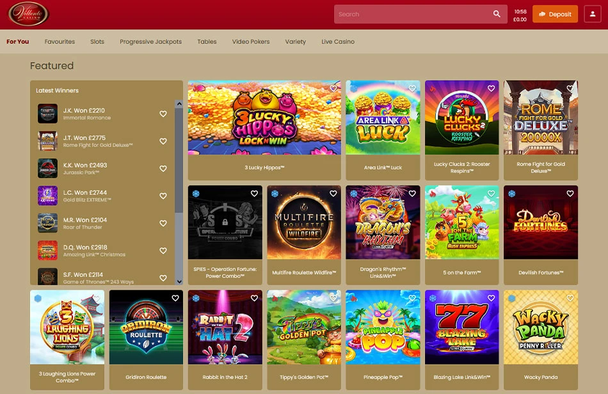Favourite the L.C. Won £2744 winner entry
608x394 pixels.
(163, 196)
